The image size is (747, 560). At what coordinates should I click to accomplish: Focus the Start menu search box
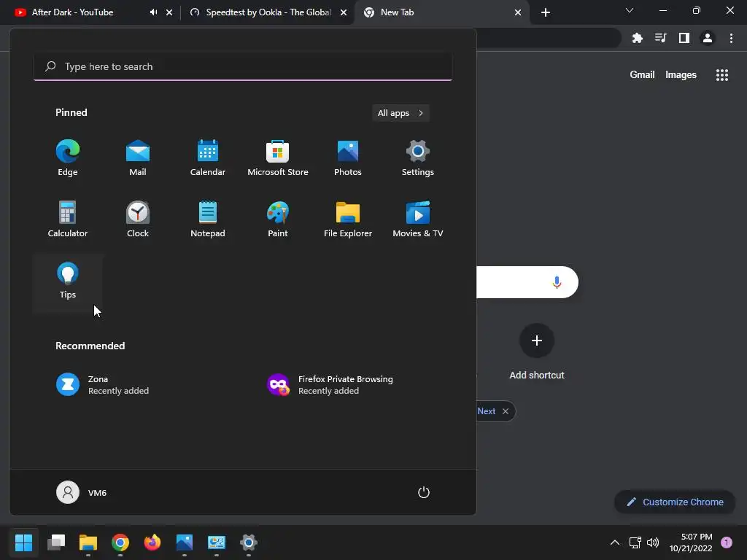click(243, 66)
